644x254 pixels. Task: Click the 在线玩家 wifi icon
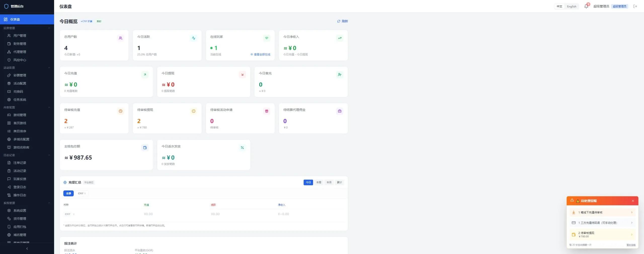[267, 38]
